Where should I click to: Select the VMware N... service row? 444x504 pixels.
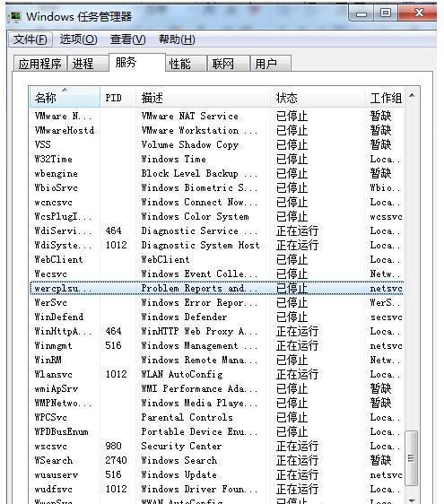(x=217, y=116)
